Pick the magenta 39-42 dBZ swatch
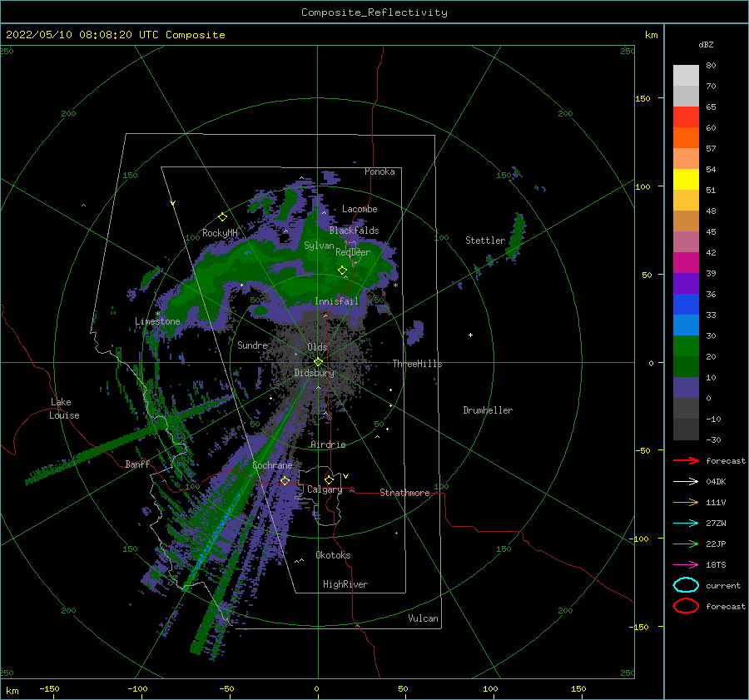 click(x=686, y=262)
